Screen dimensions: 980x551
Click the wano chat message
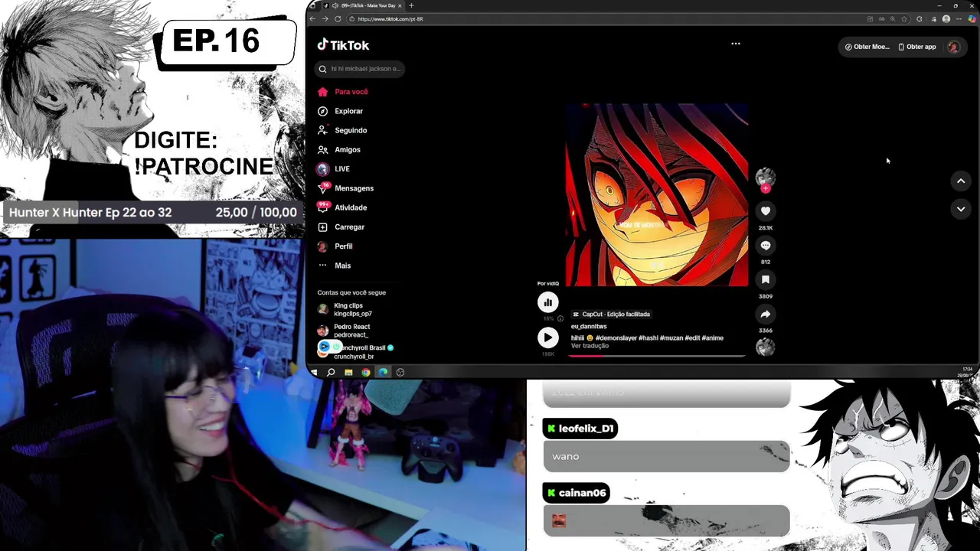tap(666, 456)
